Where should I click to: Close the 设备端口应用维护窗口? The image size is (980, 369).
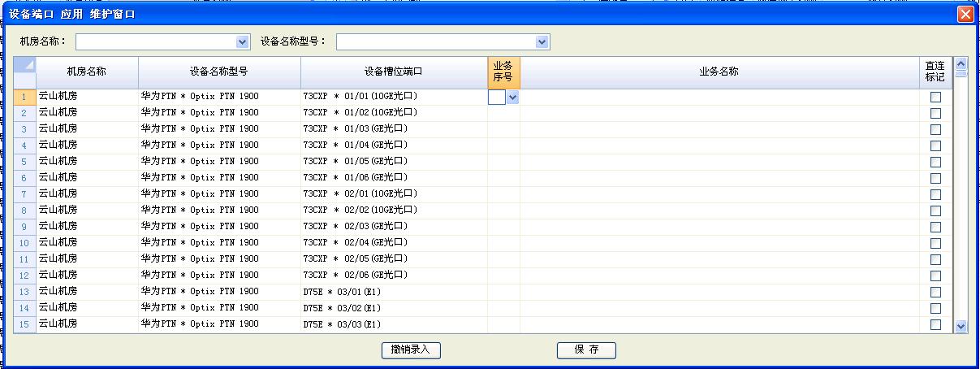click(x=965, y=14)
